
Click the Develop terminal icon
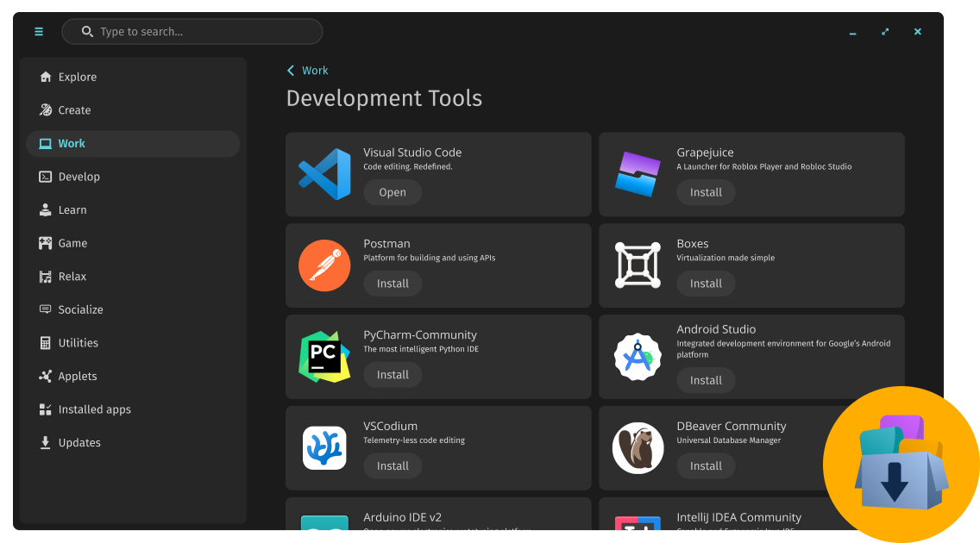(45, 177)
